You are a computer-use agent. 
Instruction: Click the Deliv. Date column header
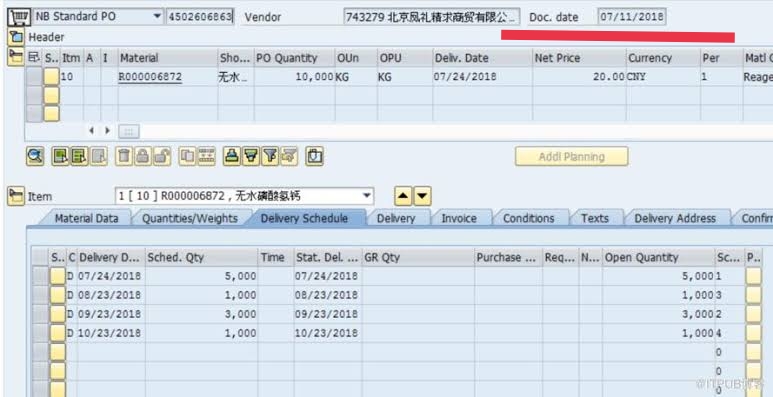coord(482,58)
